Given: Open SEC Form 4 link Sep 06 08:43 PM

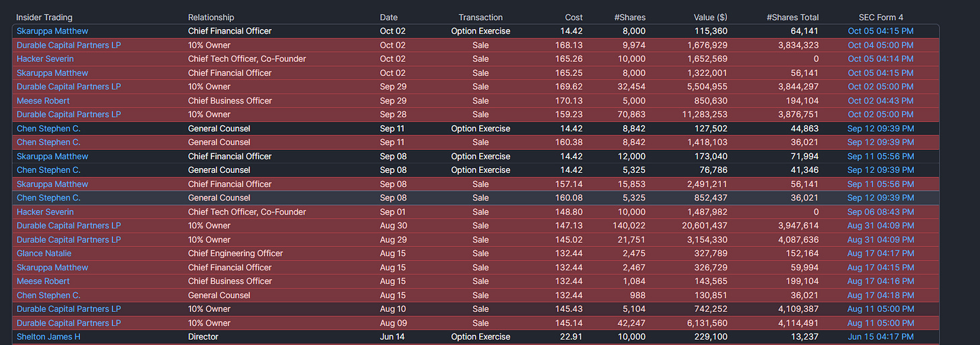Looking at the screenshot, I should tap(880, 212).
